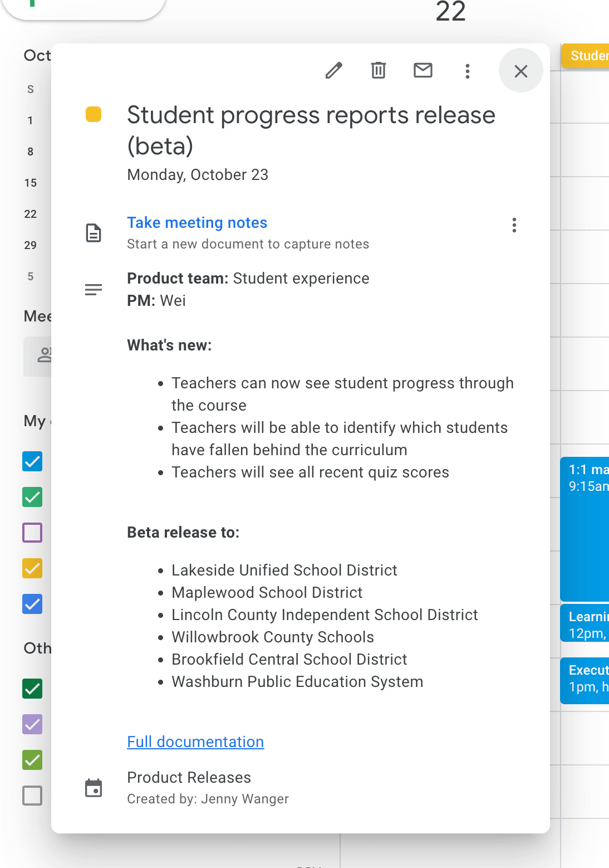Select 'Product team: Student experience' line
The height and width of the screenshot is (868, 609).
248,278
